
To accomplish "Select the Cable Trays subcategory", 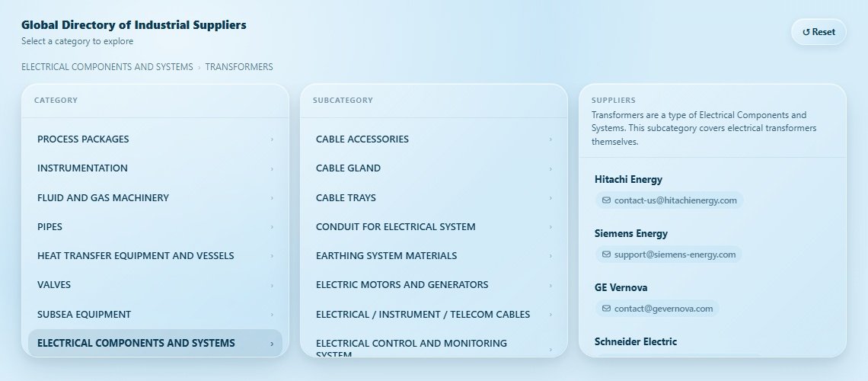I will tap(346, 198).
